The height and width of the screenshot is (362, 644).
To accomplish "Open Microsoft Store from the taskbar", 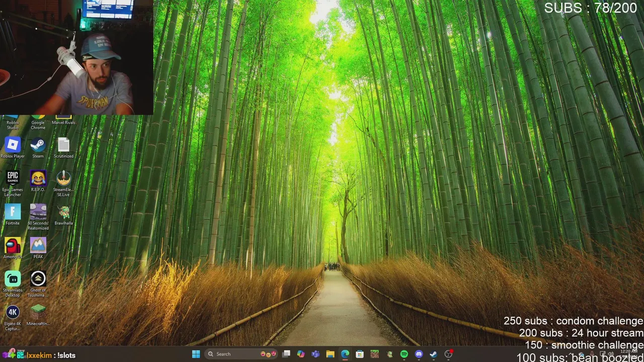I will pyautogui.click(x=360, y=354).
